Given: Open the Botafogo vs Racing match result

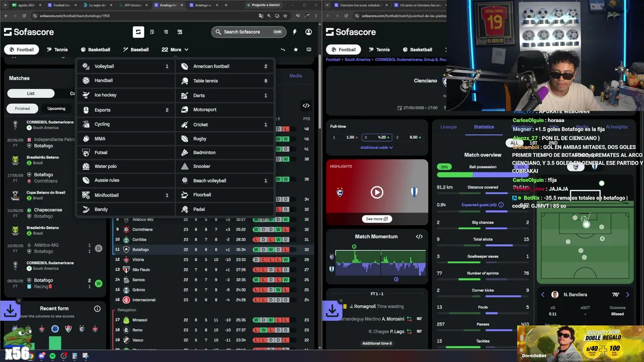Looking at the screenshot, I should [x=55, y=284].
